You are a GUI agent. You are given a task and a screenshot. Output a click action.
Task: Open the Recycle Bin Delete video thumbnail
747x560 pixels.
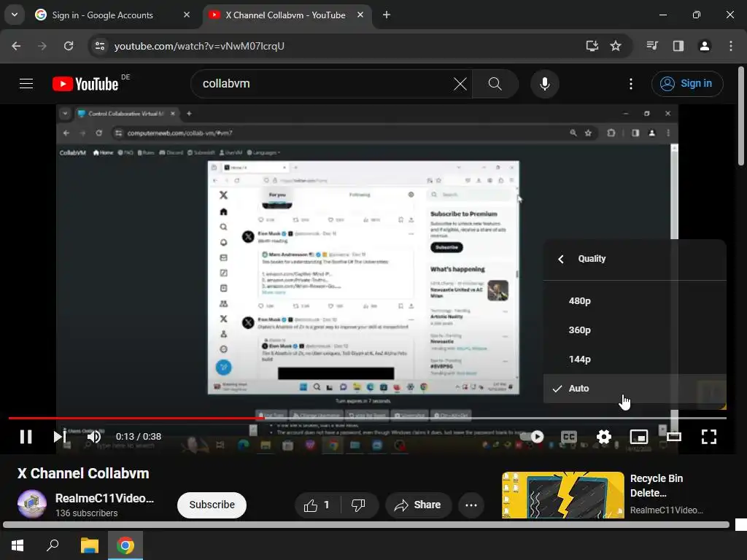[562, 495]
